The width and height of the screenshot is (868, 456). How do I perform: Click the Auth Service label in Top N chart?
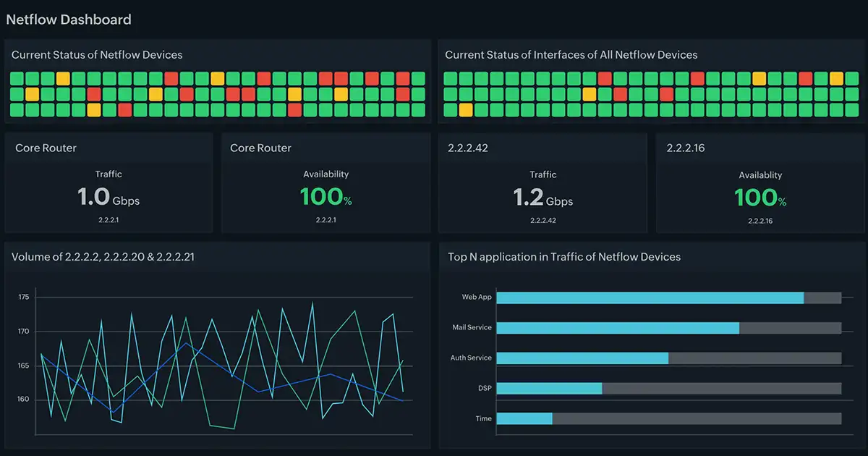[x=471, y=358]
